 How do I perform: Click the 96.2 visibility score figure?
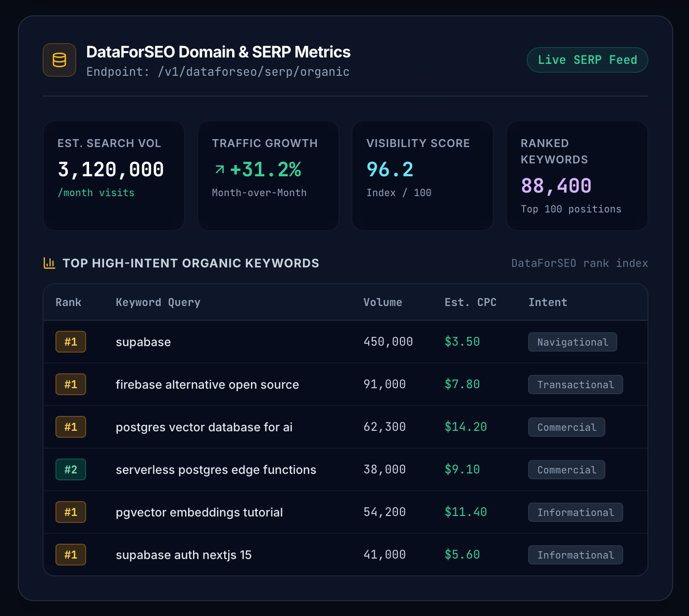click(390, 170)
